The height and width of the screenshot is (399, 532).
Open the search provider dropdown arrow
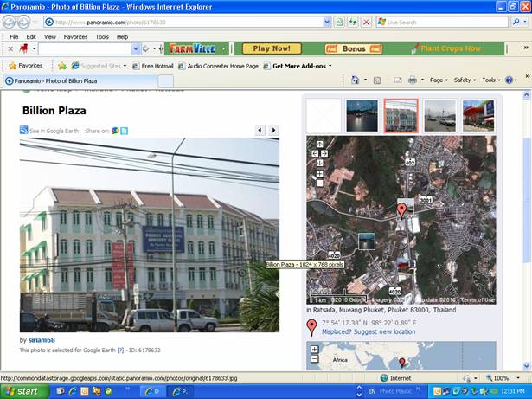click(x=525, y=23)
